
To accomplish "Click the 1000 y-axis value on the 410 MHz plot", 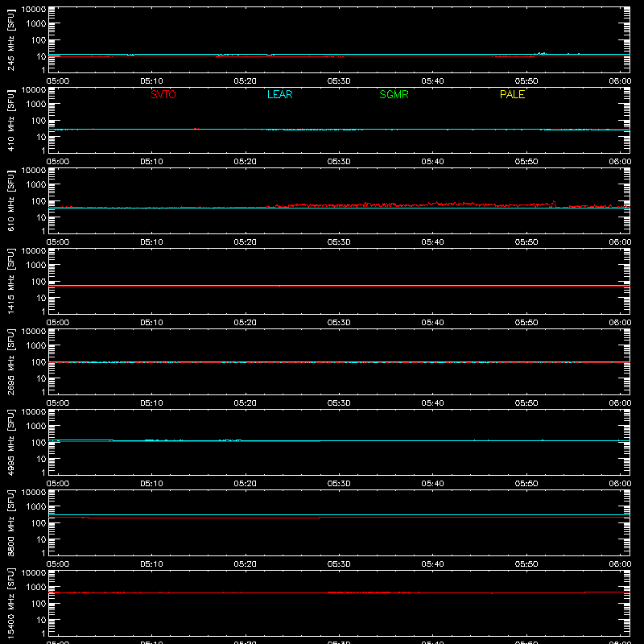I will pos(36,105).
